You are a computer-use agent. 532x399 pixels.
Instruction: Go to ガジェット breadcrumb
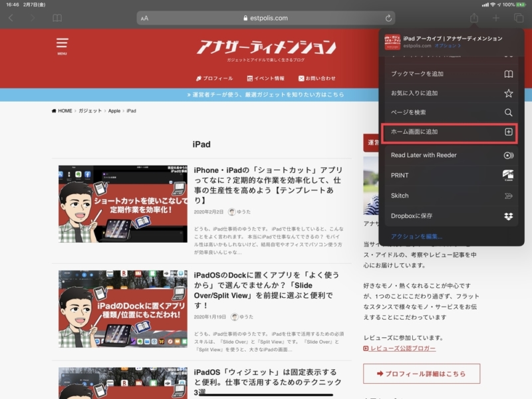(x=90, y=111)
